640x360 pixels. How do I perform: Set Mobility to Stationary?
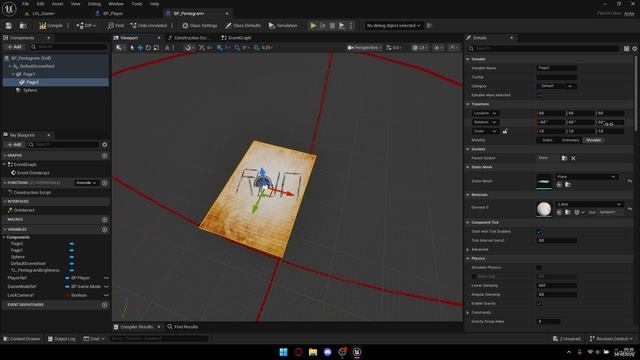[570, 140]
